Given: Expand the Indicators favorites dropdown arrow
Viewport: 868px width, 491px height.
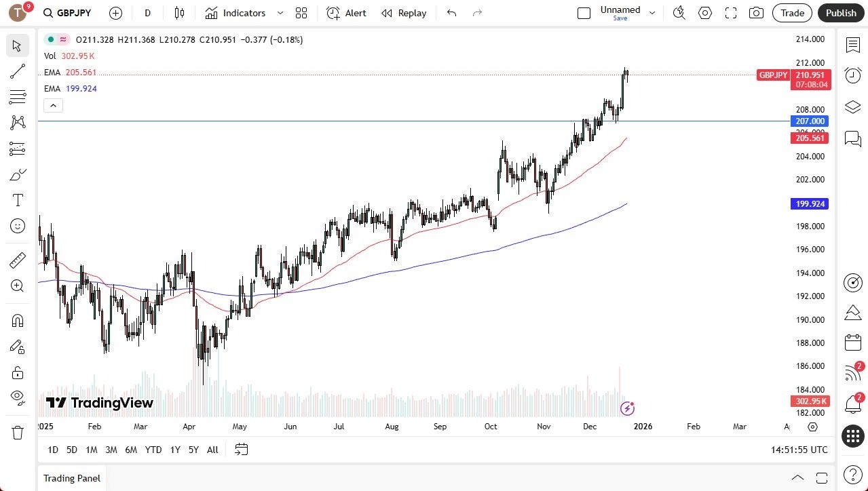Looking at the screenshot, I should [x=280, y=13].
